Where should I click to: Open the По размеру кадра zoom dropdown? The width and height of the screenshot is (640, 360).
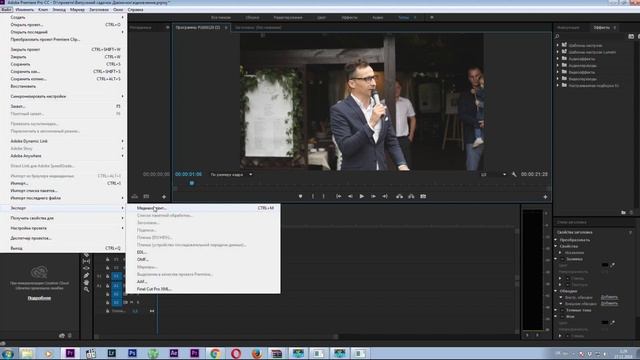231,175
